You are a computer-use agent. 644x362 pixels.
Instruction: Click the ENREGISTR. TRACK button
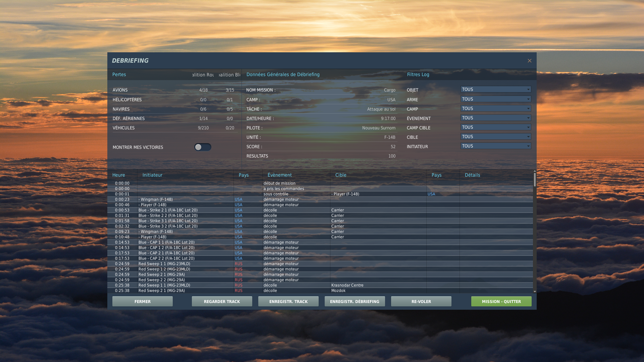288,301
